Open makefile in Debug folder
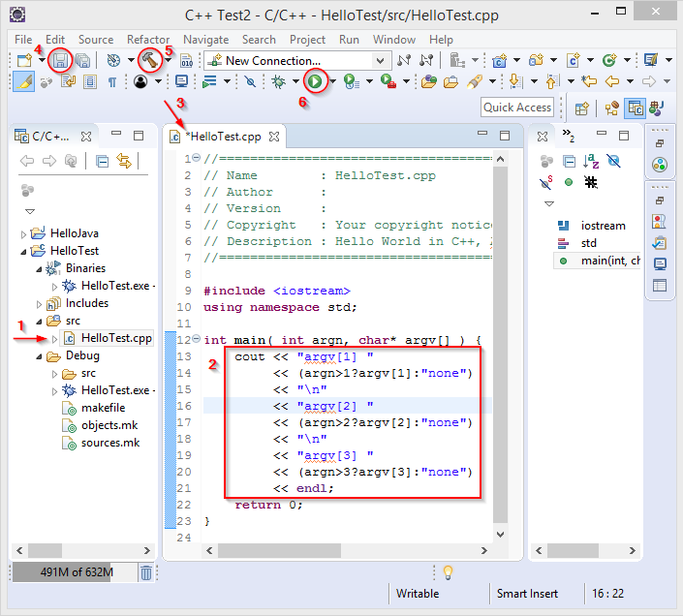Image resolution: width=683 pixels, height=616 pixels. coord(104,408)
